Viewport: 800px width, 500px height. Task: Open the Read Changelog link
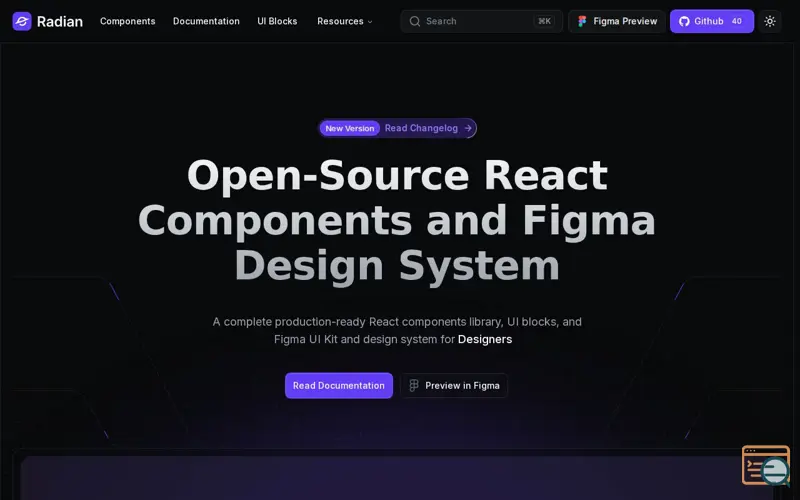421,128
